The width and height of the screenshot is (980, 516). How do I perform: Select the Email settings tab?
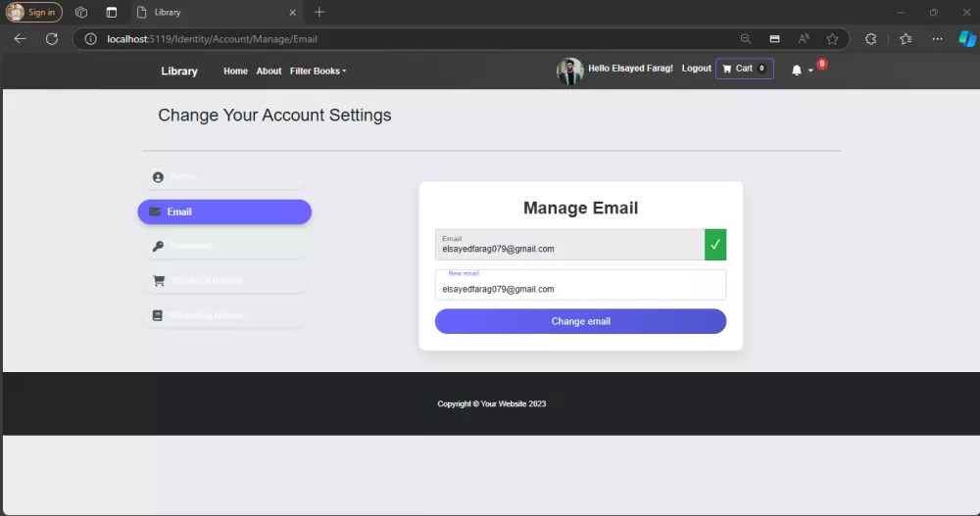[224, 211]
